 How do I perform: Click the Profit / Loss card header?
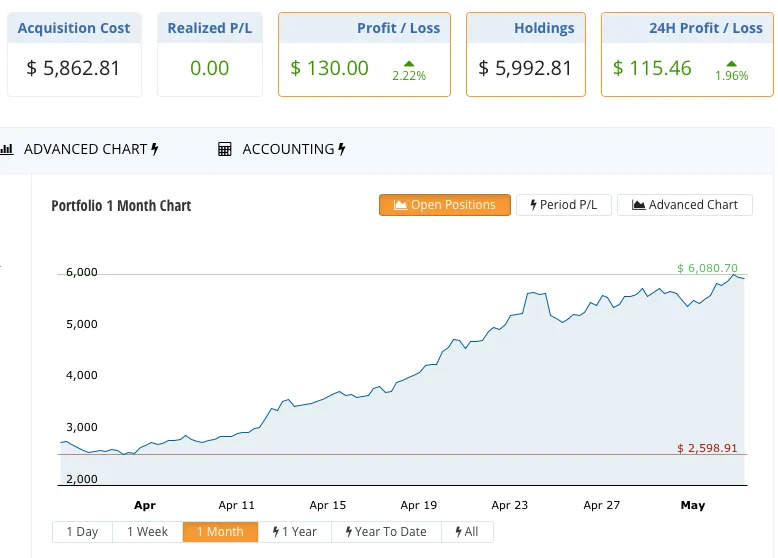point(364,28)
